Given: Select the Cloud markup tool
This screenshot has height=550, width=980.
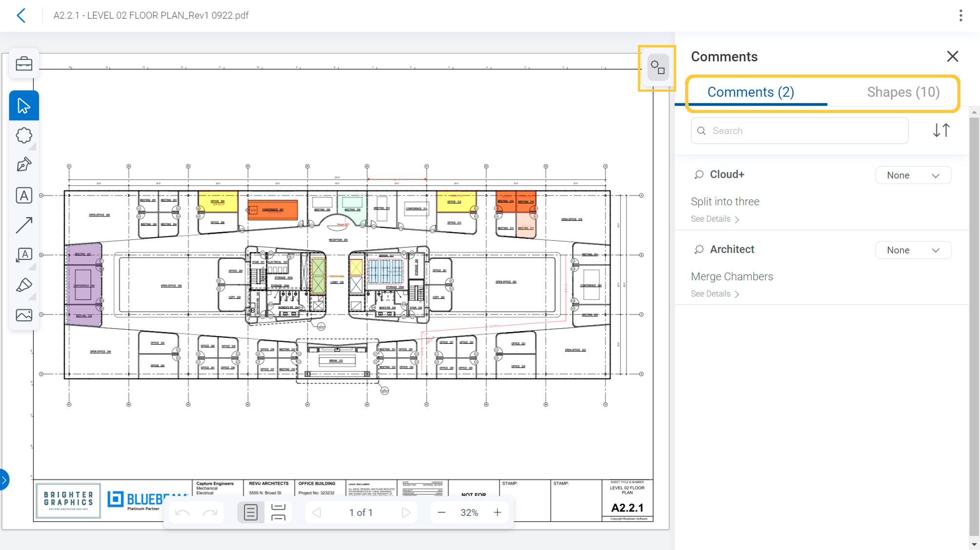Looking at the screenshot, I should (x=23, y=136).
